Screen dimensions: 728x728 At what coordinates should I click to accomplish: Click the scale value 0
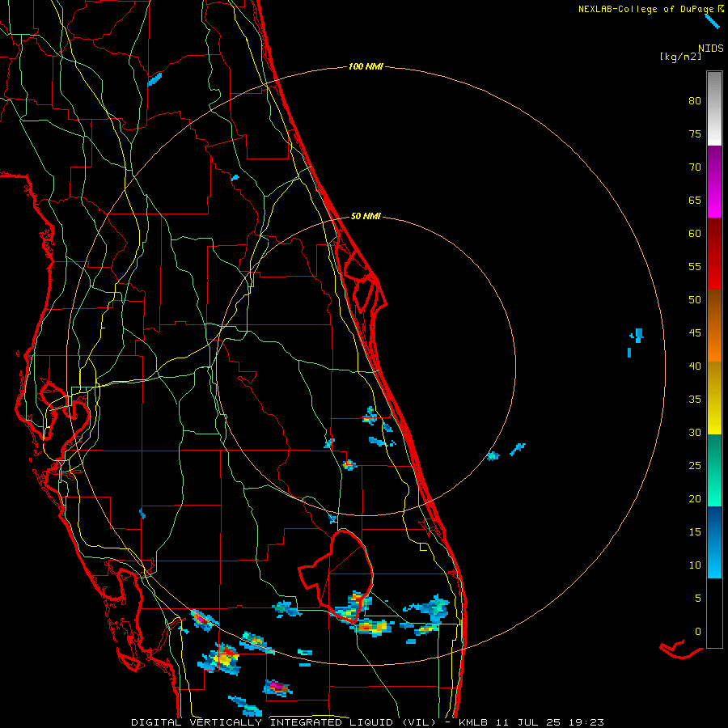pos(698,632)
